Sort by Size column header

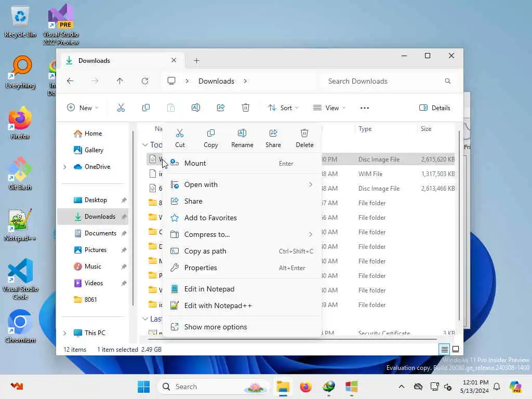426,129
